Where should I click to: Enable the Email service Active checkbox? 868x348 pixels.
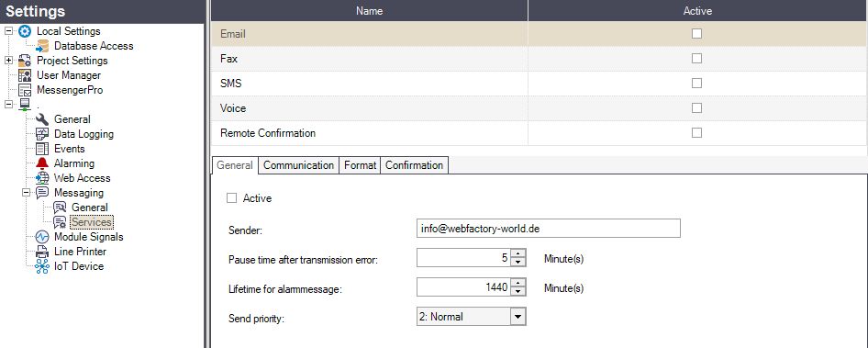click(x=697, y=34)
